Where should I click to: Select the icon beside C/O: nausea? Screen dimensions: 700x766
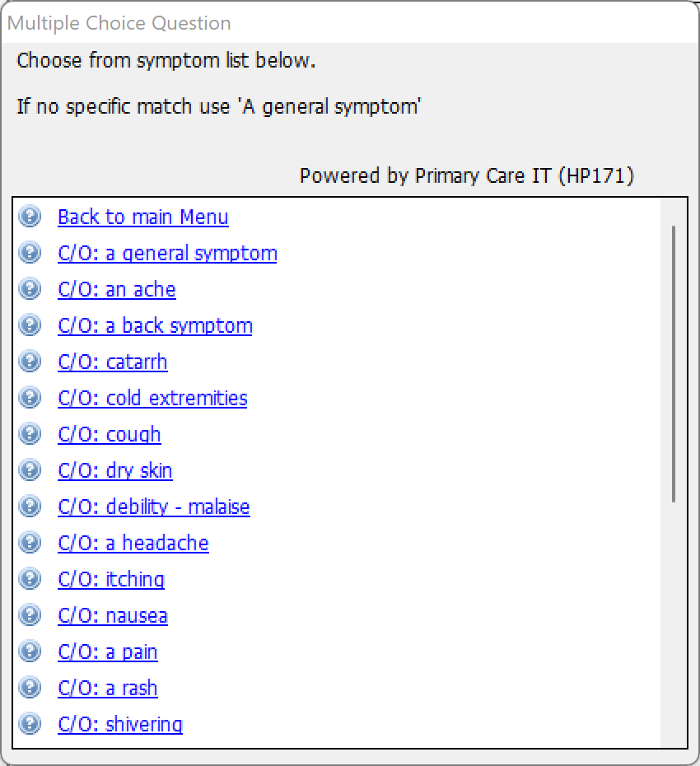click(x=30, y=615)
